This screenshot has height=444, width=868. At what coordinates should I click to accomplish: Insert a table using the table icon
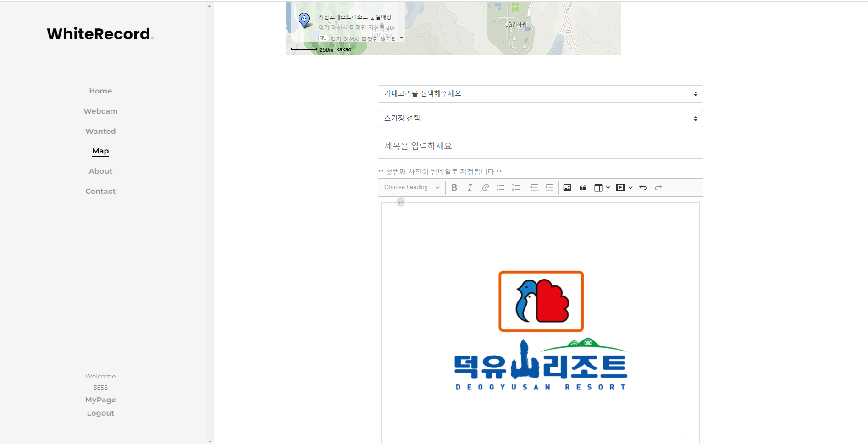(x=598, y=187)
